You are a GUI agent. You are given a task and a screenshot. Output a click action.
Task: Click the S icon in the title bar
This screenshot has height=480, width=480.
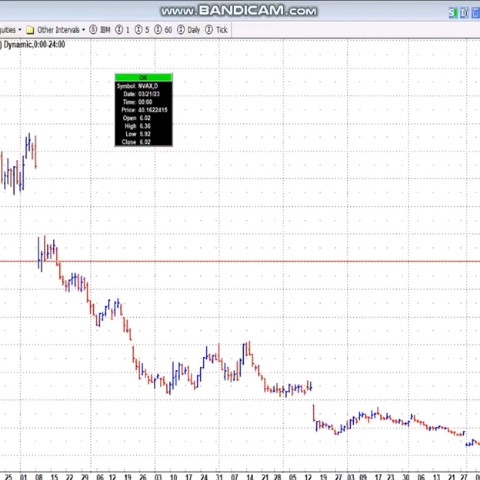[453, 13]
